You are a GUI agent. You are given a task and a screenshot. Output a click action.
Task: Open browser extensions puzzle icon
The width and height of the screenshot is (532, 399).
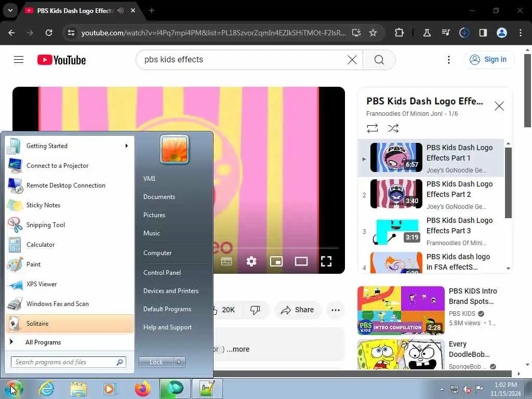pos(400,33)
